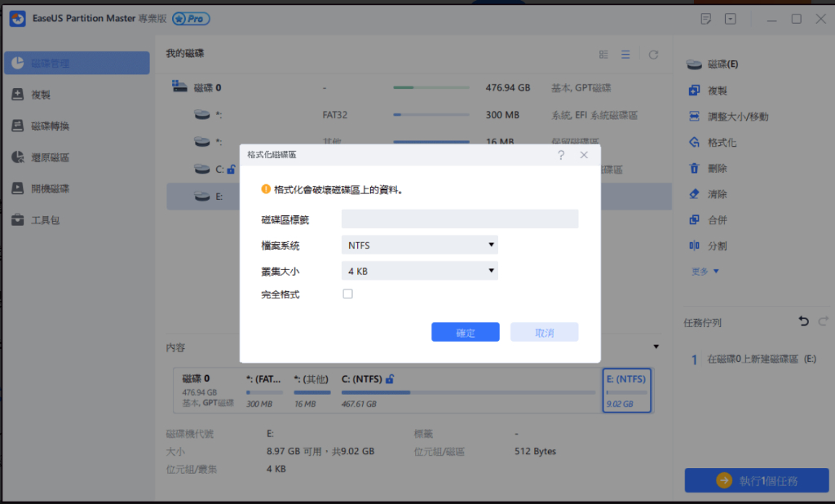Open the 檔案系統 NTFS dropdown

419,245
